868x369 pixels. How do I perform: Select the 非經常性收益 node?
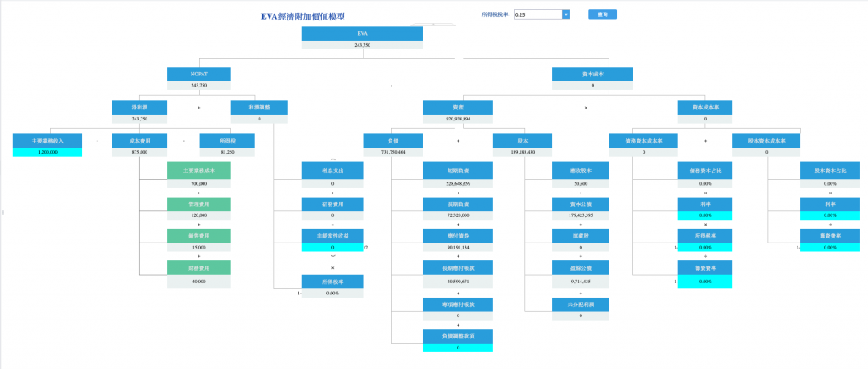click(x=332, y=237)
